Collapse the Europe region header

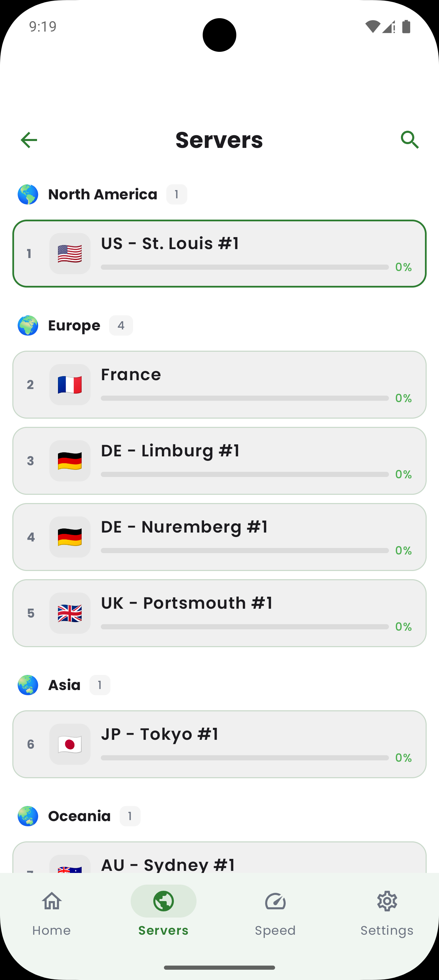point(74,326)
